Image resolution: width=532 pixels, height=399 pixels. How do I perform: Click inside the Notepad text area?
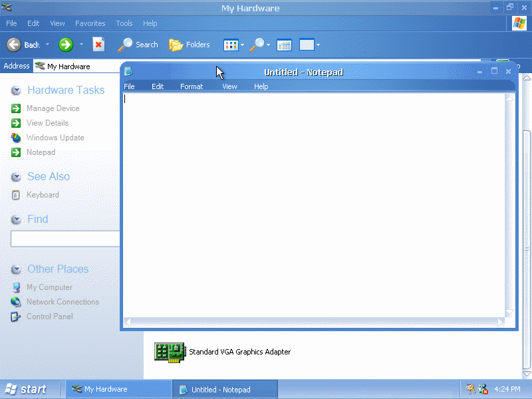click(314, 205)
